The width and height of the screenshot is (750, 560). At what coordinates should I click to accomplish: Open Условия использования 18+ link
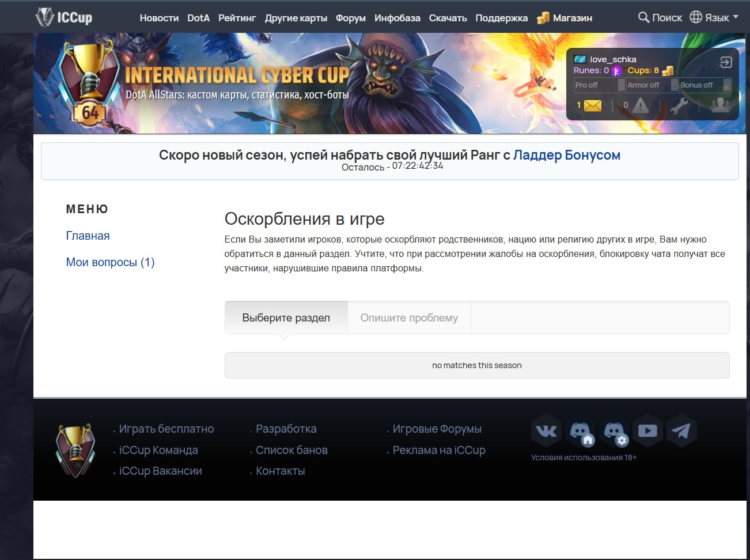tap(584, 457)
